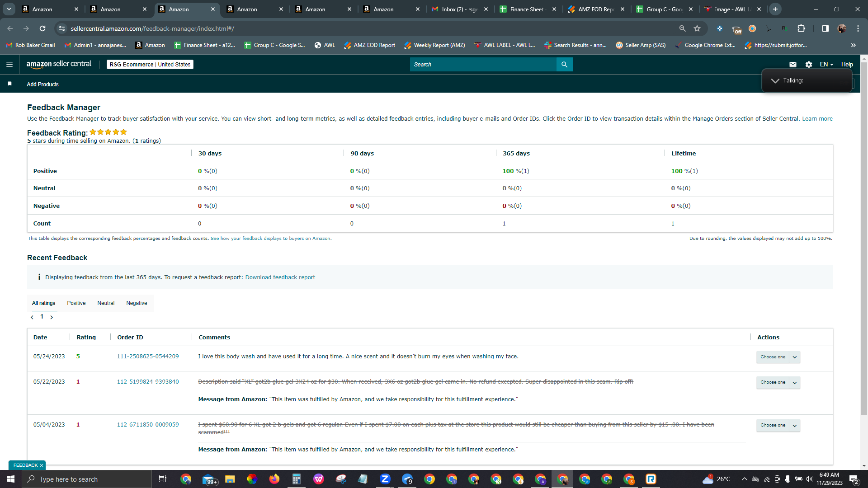Open the Chrome side panel icon
Image resolution: width=868 pixels, height=488 pixels.
point(825,28)
